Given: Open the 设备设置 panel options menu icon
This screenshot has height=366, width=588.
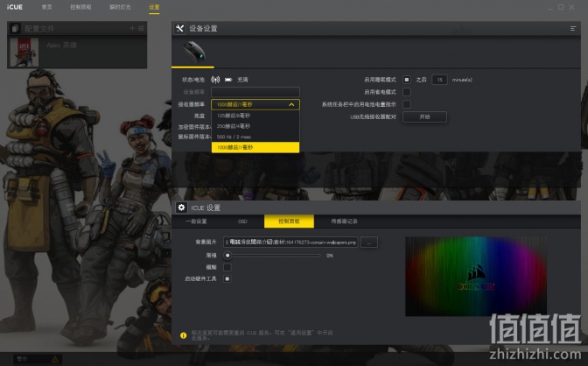Looking at the screenshot, I should (573, 29).
